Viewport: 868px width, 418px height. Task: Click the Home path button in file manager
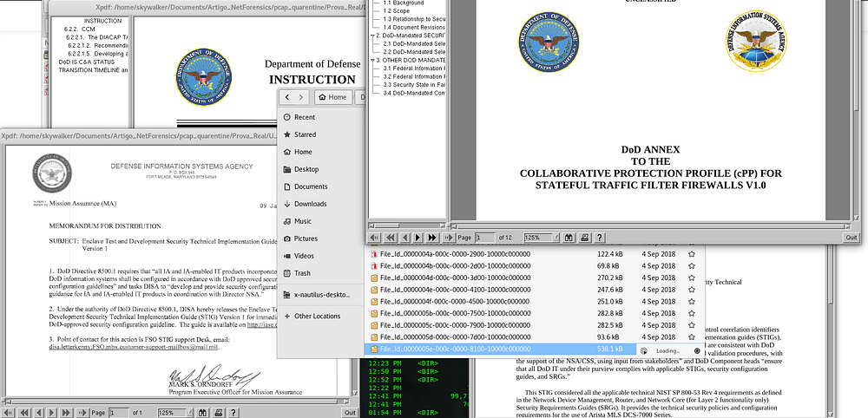[331, 97]
